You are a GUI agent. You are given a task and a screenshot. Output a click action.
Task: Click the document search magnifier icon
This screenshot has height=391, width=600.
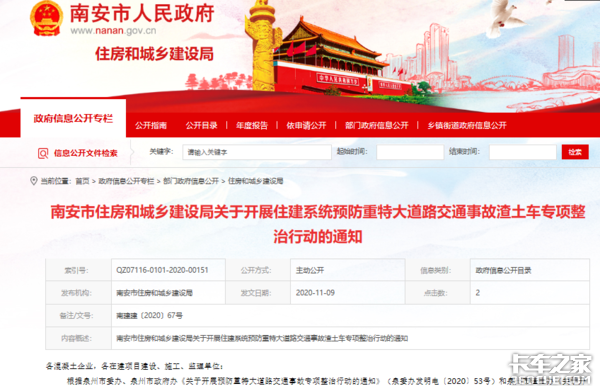pos(43,153)
